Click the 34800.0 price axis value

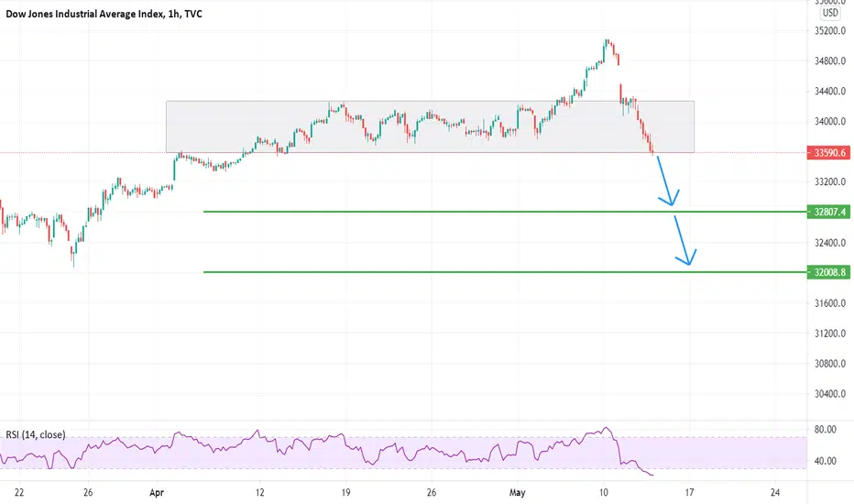click(x=830, y=61)
